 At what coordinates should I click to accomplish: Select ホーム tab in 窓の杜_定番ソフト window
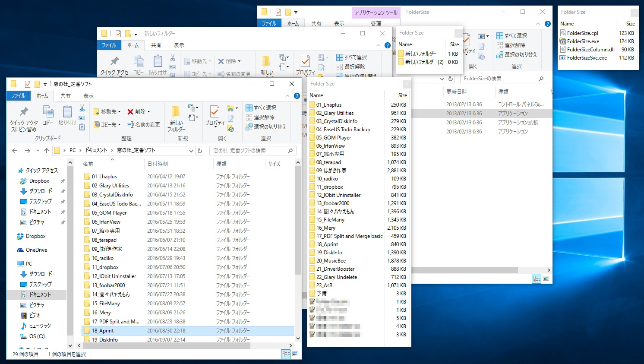point(42,96)
